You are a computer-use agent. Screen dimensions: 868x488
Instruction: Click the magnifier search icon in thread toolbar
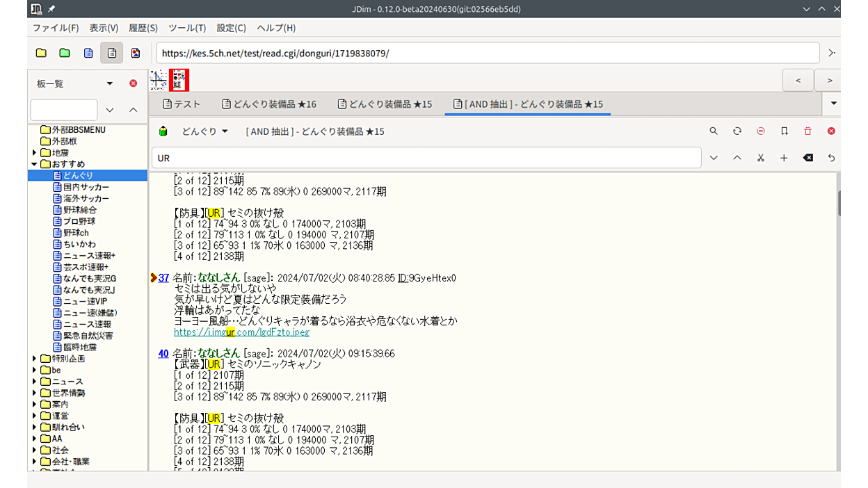click(x=713, y=131)
